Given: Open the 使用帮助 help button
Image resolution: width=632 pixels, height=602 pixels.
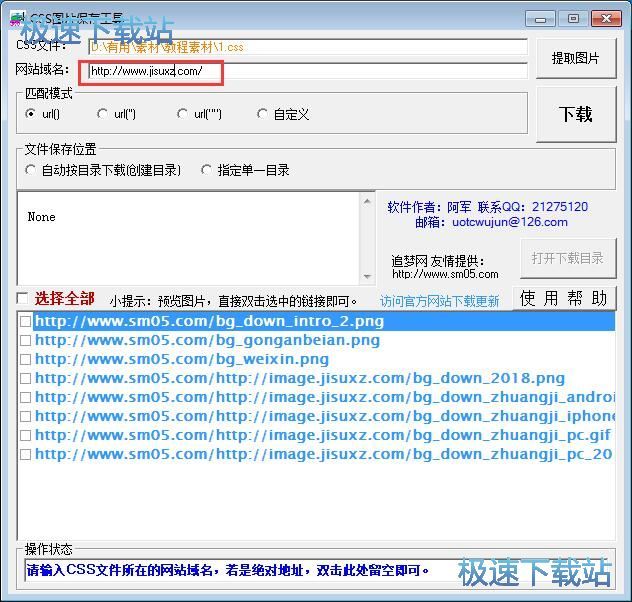Looking at the screenshot, I should [x=564, y=299].
